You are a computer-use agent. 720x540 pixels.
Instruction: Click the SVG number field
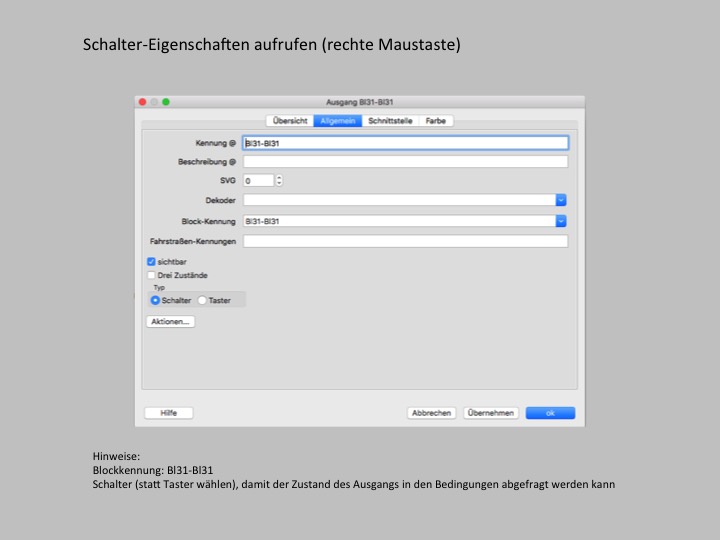tap(257, 181)
